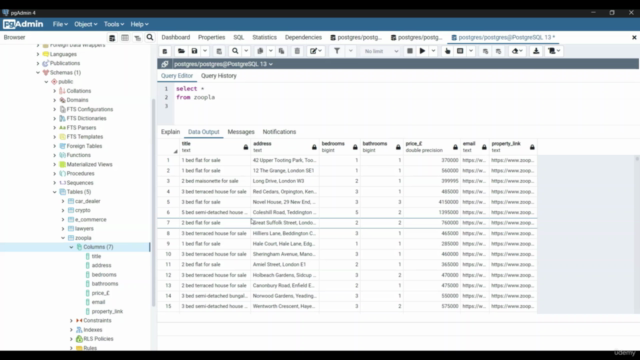Click the Download CSV icon
Image resolution: width=640 pixels, height=360 pixels.
point(536,51)
